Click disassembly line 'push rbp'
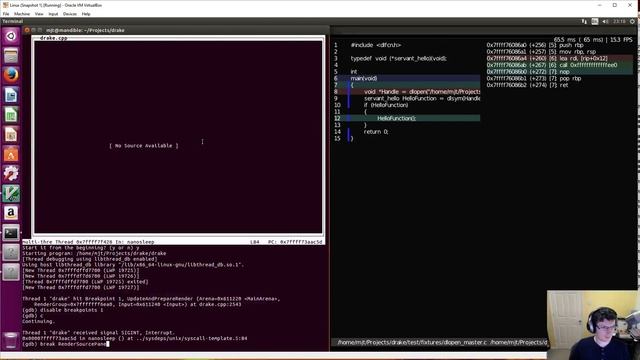This screenshot has width=640, height=360. point(535,45)
